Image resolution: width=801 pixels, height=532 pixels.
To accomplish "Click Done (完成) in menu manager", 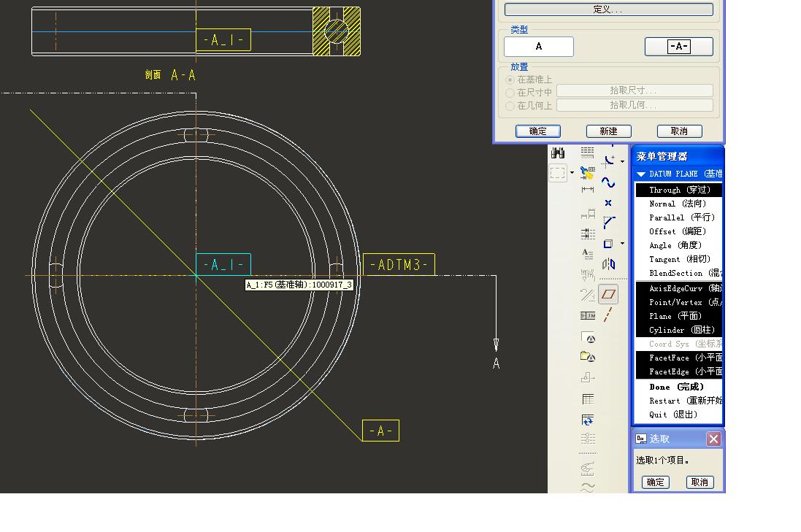I will click(x=679, y=387).
